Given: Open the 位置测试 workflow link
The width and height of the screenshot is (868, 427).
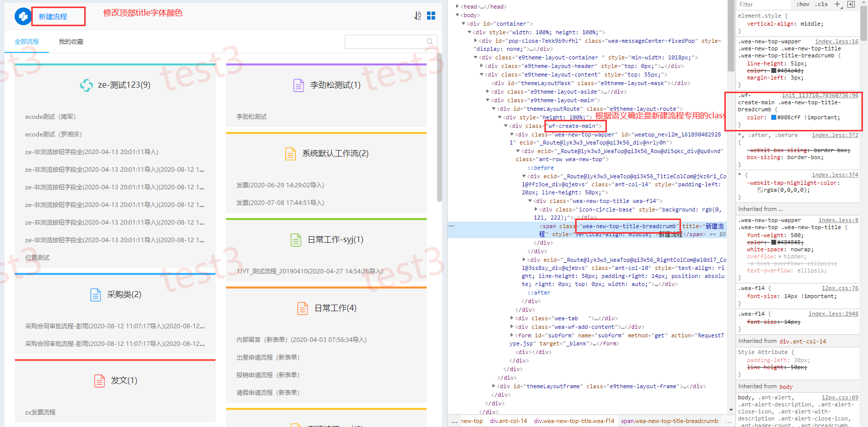Looking at the screenshot, I should 37,258.
